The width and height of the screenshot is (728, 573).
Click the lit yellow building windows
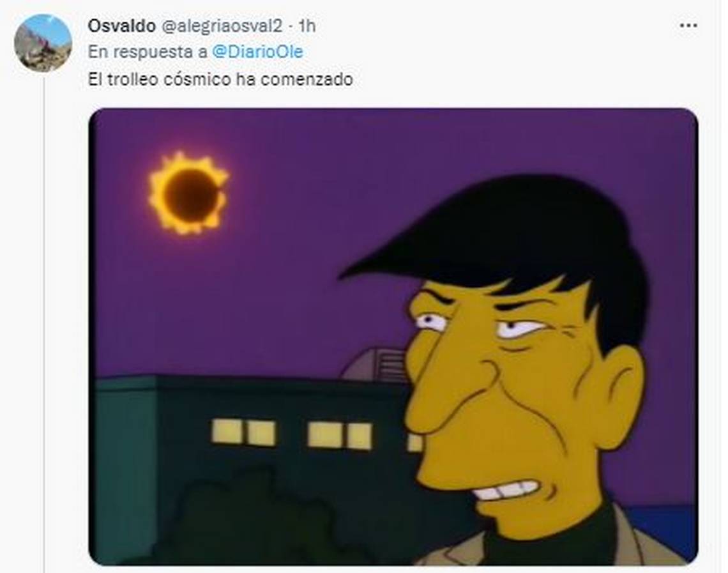click(x=292, y=434)
